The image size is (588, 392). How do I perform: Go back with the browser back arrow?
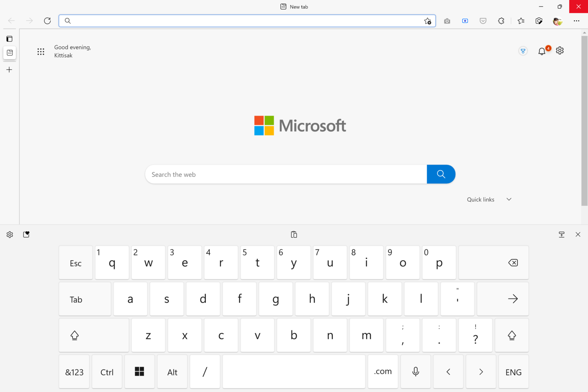pyautogui.click(x=11, y=21)
